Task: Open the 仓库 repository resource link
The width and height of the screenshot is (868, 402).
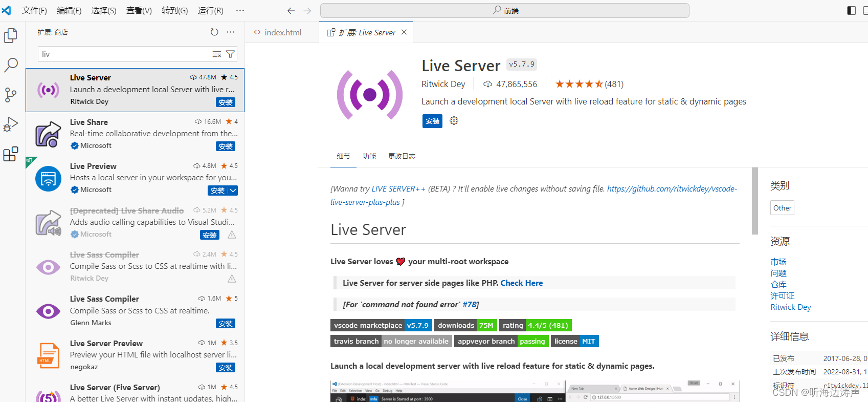Action: coord(778,285)
